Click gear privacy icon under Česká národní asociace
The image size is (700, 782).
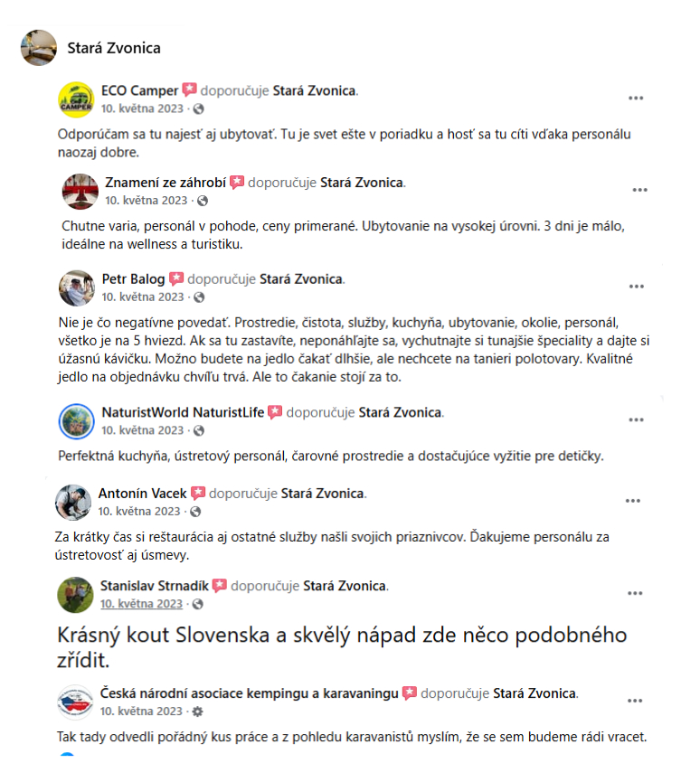click(199, 711)
